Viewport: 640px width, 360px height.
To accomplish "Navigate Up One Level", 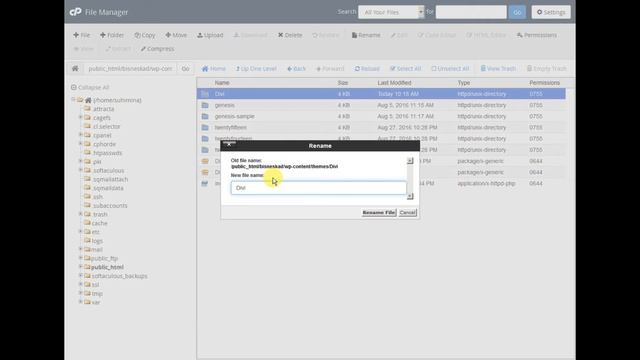I will tap(256, 69).
